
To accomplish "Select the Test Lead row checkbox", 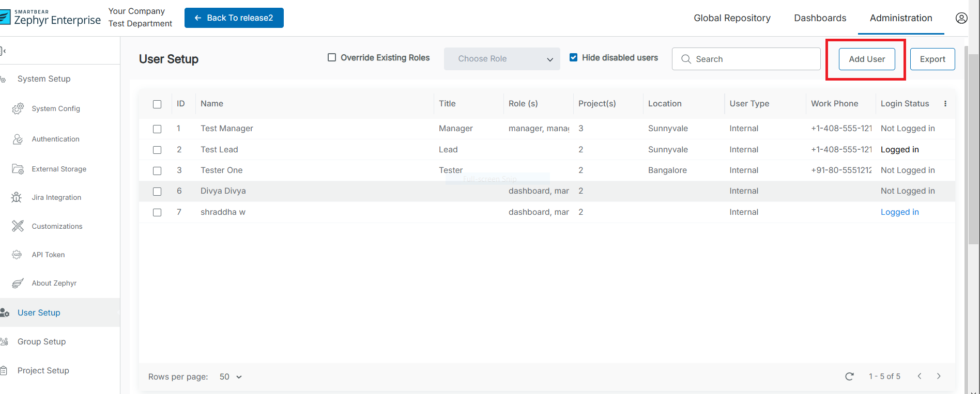I will [157, 150].
